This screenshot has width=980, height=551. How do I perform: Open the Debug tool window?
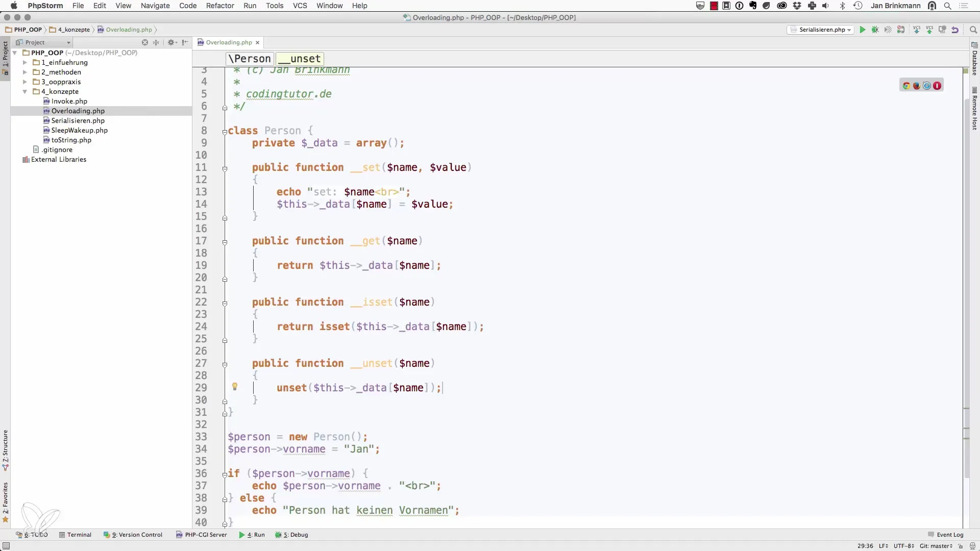tap(292, 535)
